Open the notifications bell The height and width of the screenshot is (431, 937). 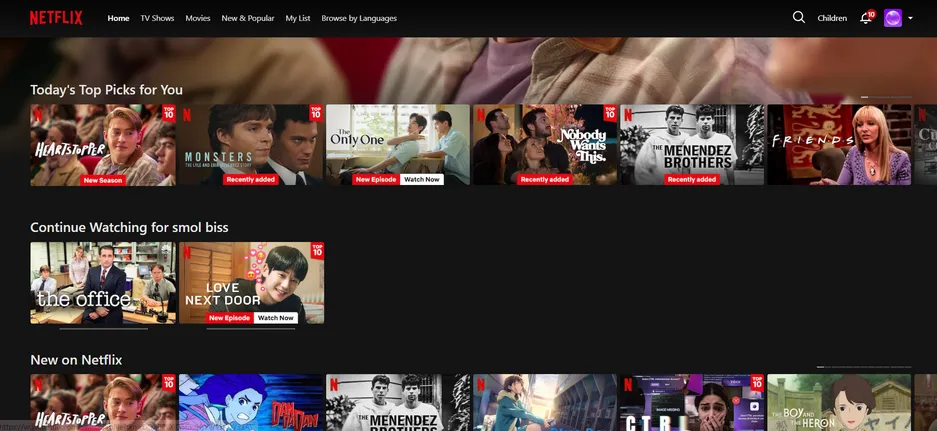click(866, 18)
